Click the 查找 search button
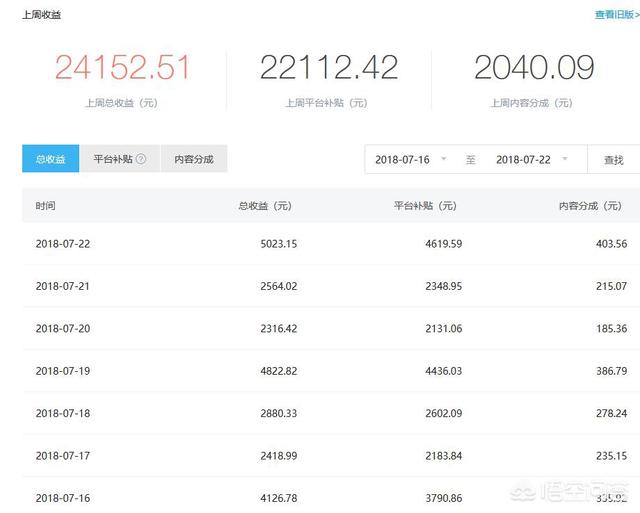The image size is (640, 513). 613,160
